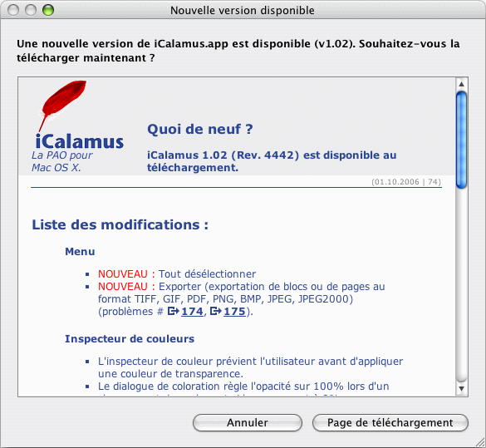Click the Inspecteur de couleurs heading
This screenshot has width=486, height=448.
point(130,339)
